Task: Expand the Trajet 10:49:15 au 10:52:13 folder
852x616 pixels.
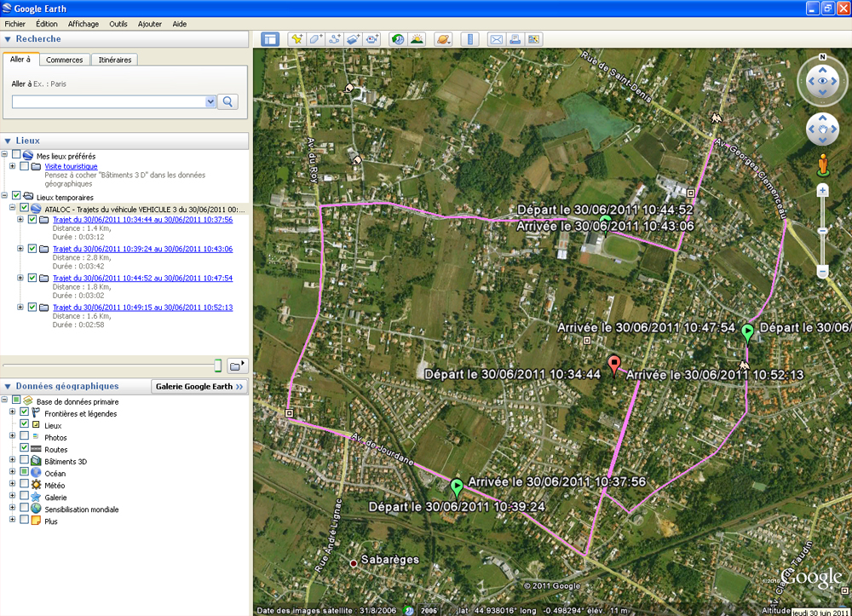Action: click(20, 307)
